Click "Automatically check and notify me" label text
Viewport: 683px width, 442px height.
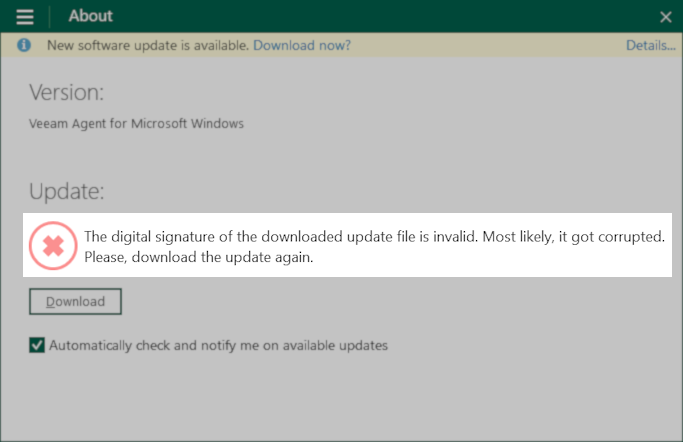(218, 345)
